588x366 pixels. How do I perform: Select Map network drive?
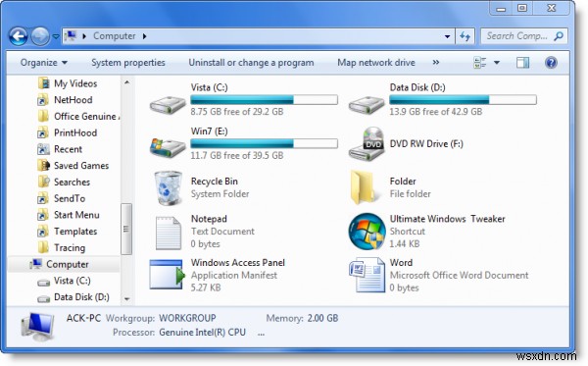[x=376, y=63]
